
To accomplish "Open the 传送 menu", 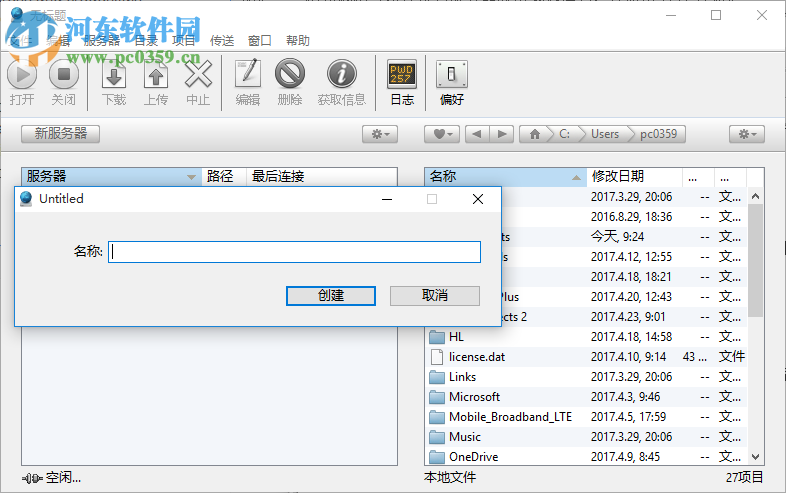I will coord(222,41).
